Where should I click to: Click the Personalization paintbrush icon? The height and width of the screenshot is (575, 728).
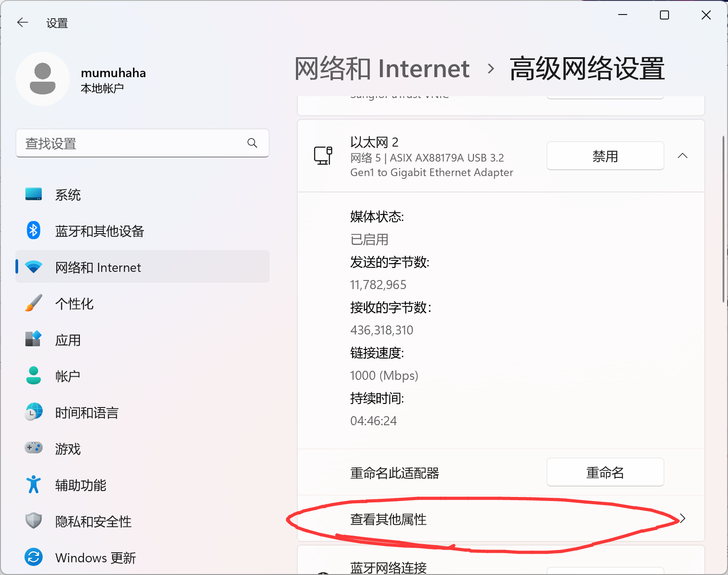34,303
